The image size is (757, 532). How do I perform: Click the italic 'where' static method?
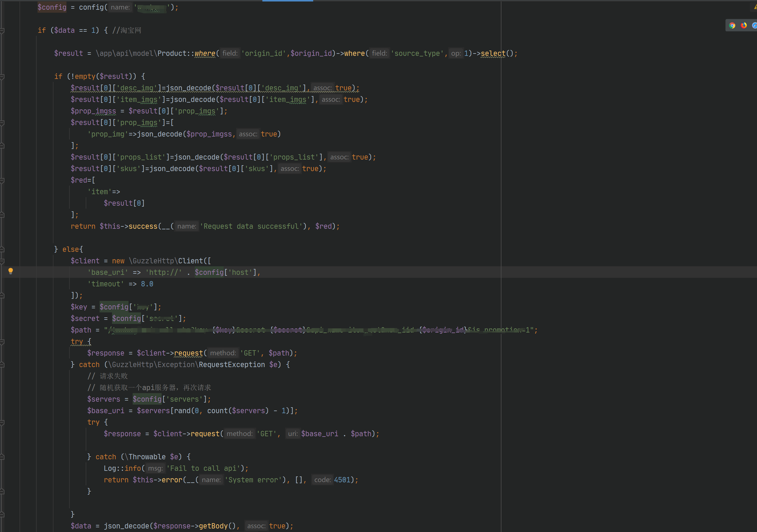coord(205,53)
